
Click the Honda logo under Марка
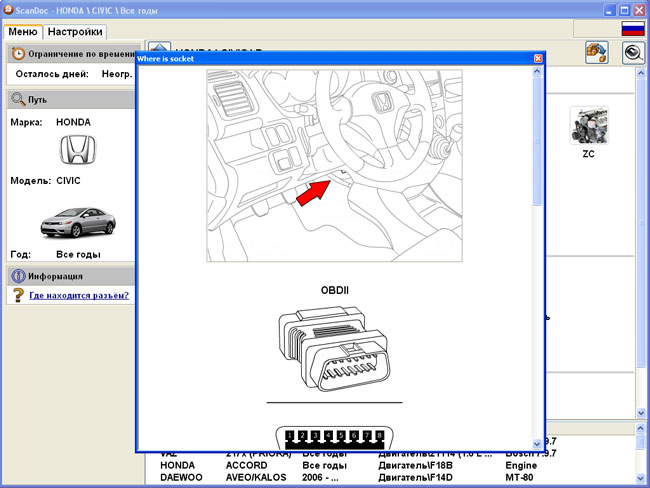pos(72,151)
